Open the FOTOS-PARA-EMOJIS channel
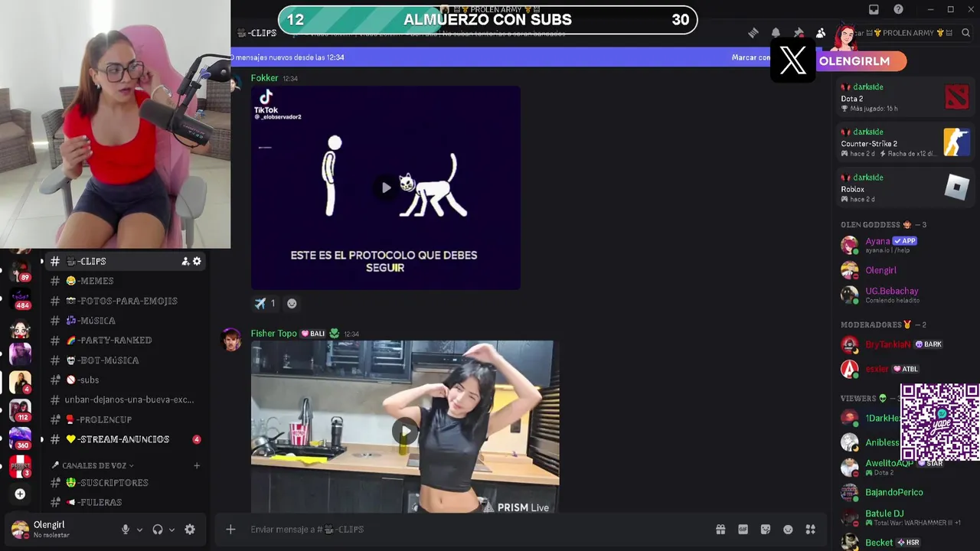Viewport: 980px width, 551px height. pyautogui.click(x=125, y=301)
